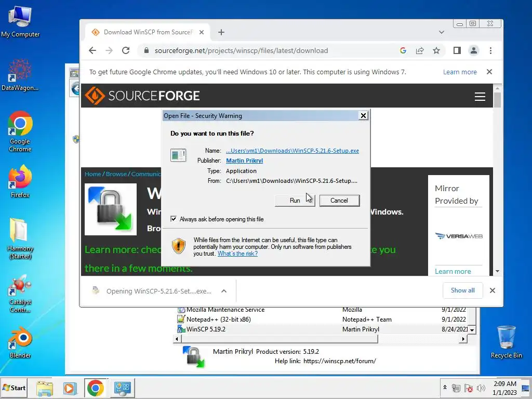The height and width of the screenshot is (399, 532).
Task: Click Control Panel taskbar button
Action: pyautogui.click(x=122, y=388)
